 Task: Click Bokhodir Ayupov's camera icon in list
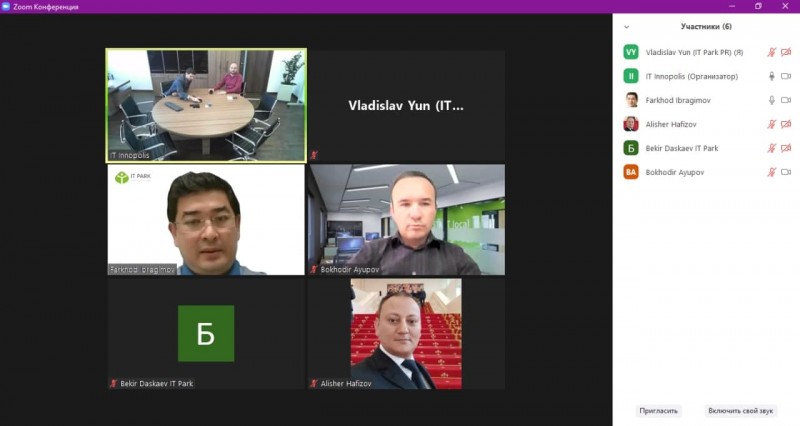pyautogui.click(x=786, y=172)
